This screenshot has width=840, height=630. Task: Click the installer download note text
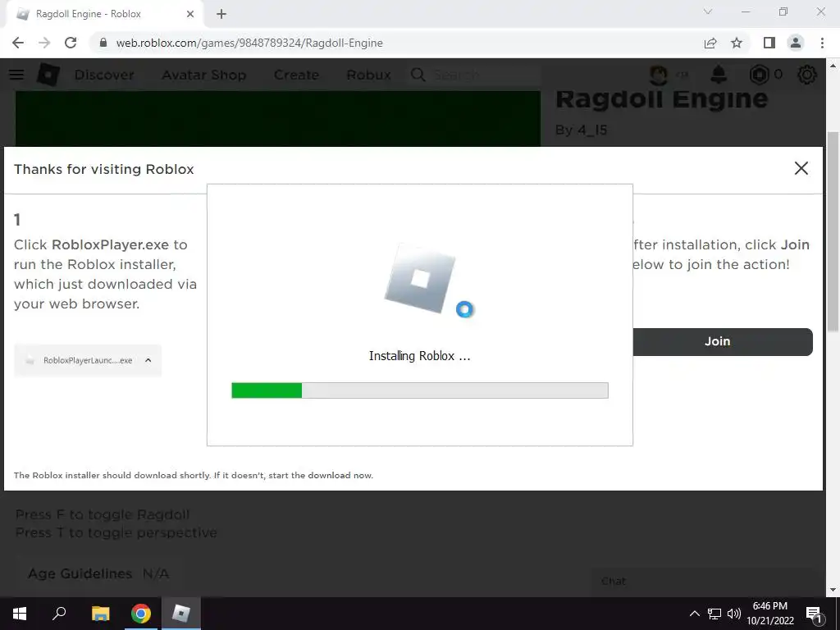click(x=194, y=475)
